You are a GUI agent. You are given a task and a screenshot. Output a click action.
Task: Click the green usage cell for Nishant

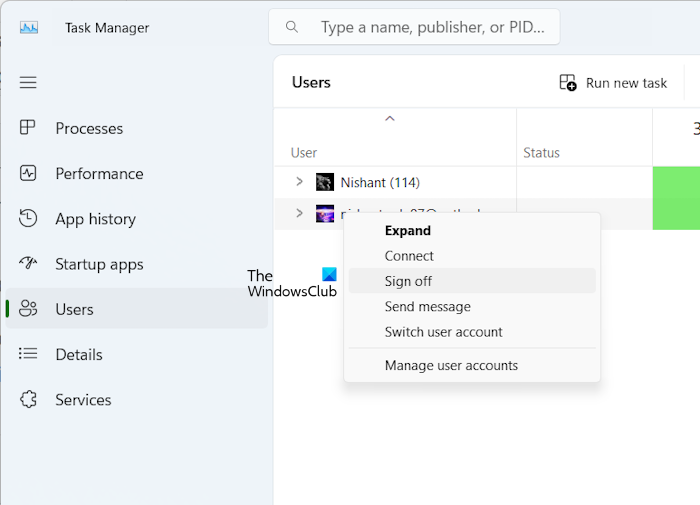(x=676, y=182)
